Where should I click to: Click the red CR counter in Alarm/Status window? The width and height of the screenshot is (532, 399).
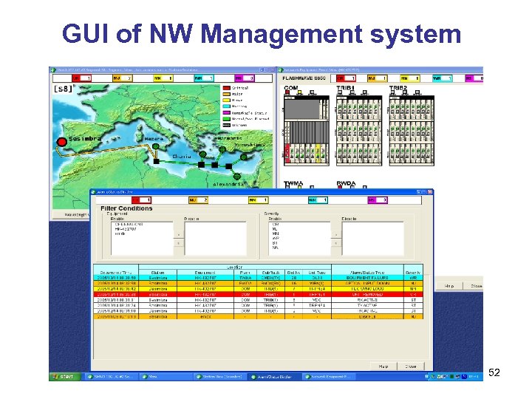[x=141, y=200]
